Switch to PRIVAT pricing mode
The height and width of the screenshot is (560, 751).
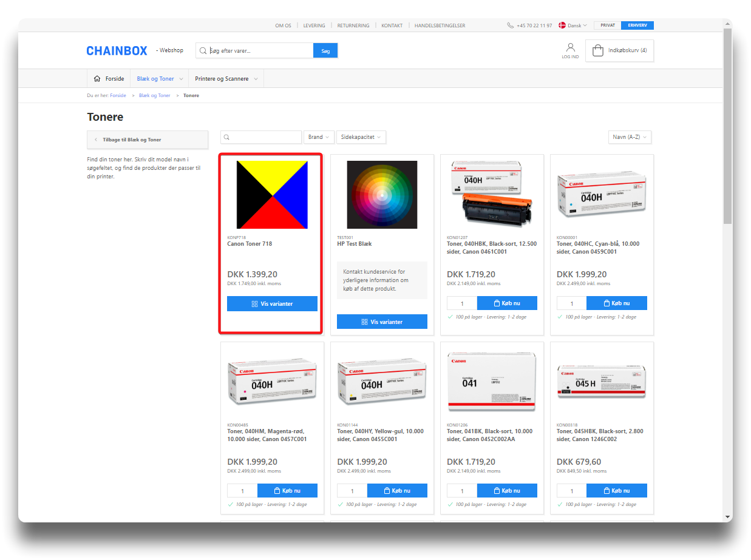(607, 25)
